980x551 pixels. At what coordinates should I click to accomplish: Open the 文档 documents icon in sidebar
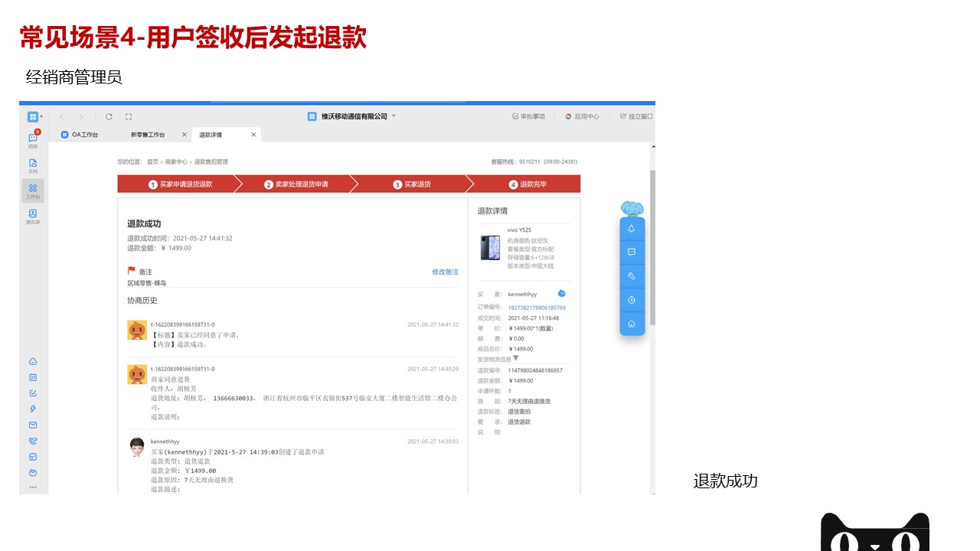(x=33, y=164)
